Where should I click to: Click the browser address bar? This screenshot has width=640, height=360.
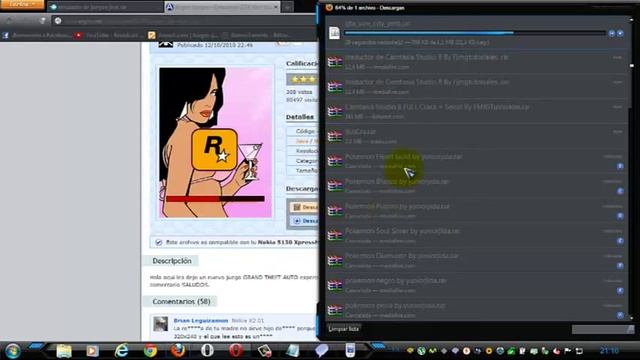coord(184,21)
